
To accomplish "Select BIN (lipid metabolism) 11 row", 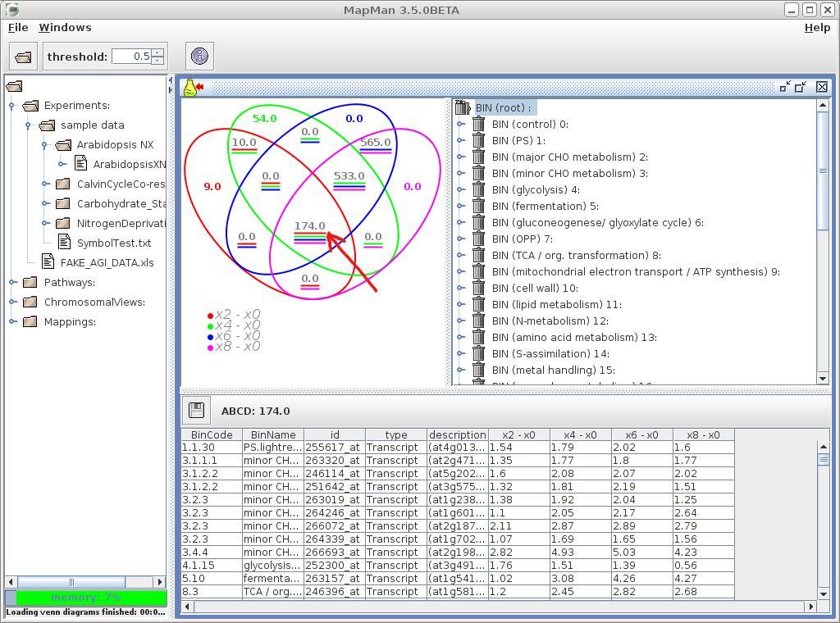I will pyautogui.click(x=557, y=305).
